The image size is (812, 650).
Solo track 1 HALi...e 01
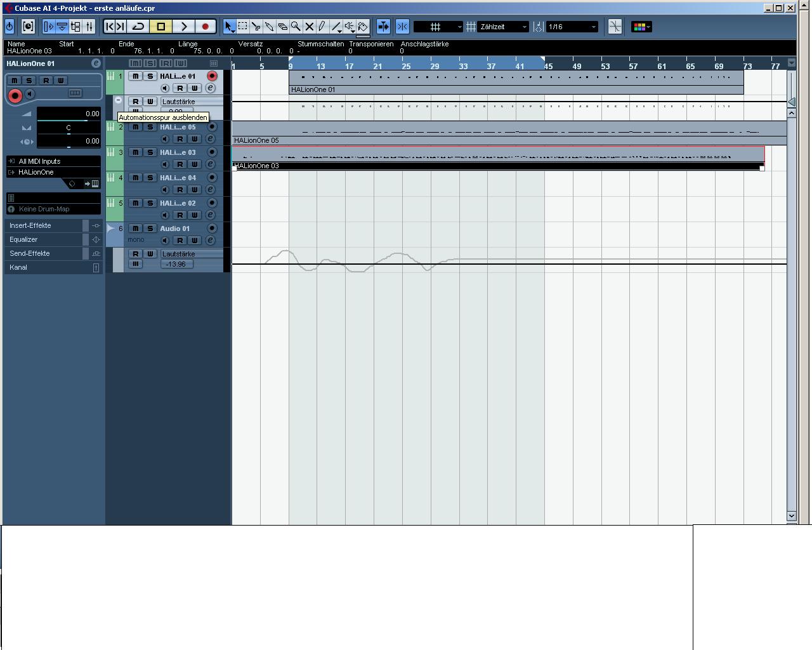click(150, 76)
